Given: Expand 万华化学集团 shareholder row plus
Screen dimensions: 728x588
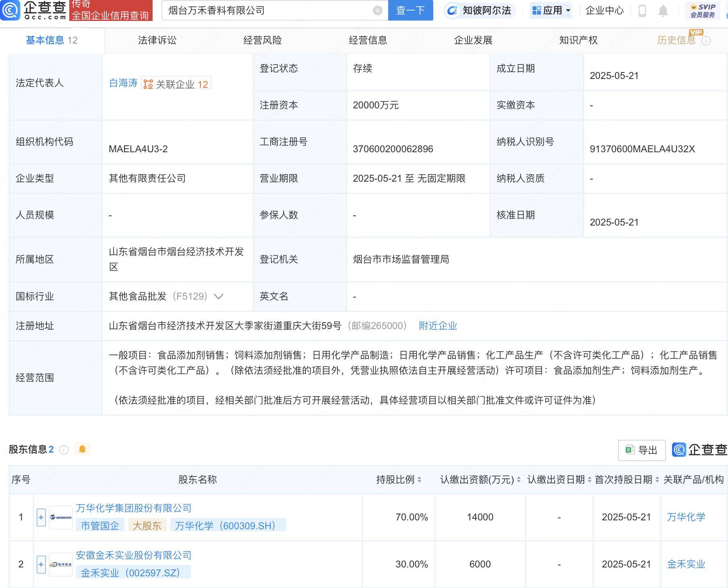Looking at the screenshot, I should pos(41,517).
